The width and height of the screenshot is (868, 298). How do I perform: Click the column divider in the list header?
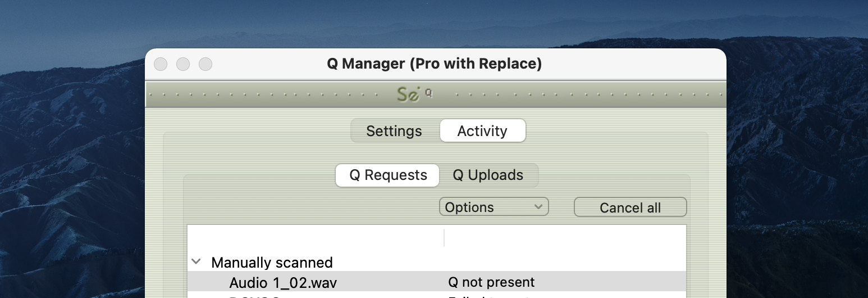tap(444, 237)
